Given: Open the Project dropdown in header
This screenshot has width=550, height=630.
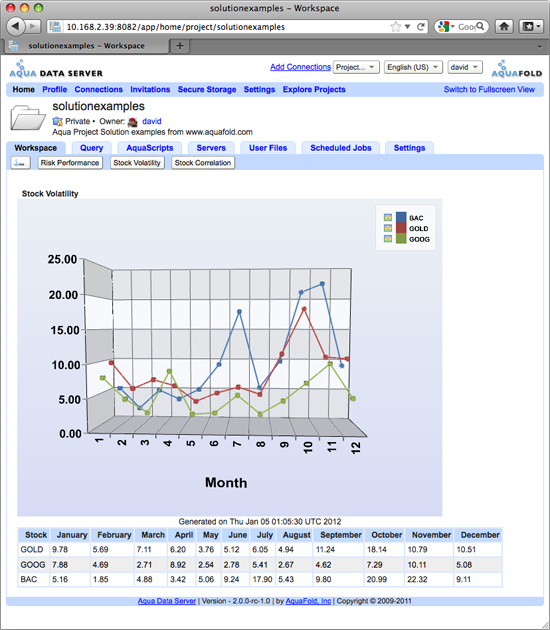Looking at the screenshot, I should 356,67.
